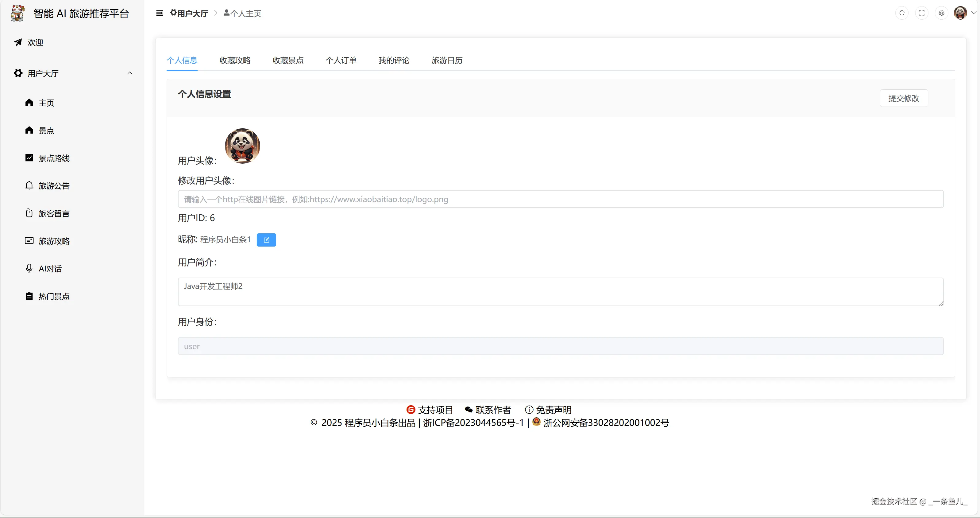Viewport: 980px width, 518px height.
Task: Toggle fullscreen mode icon
Action: point(921,13)
